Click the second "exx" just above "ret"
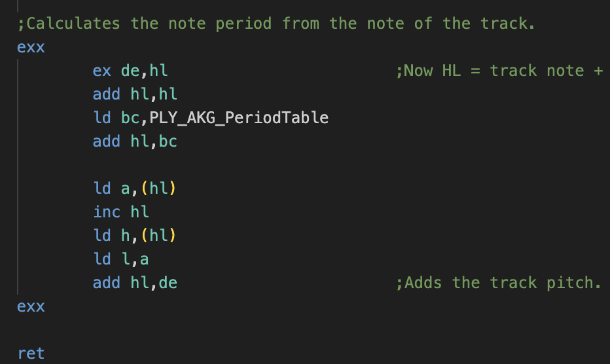The image size is (610, 364). (31, 306)
